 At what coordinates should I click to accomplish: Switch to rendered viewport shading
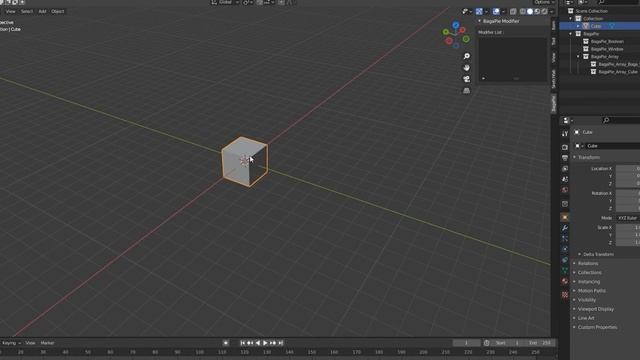(x=544, y=11)
